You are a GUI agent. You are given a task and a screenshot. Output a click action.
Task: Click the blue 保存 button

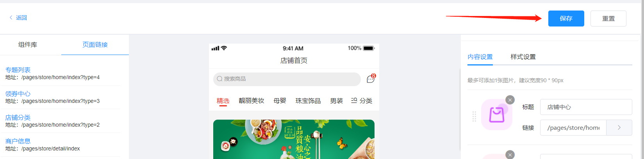(566, 18)
